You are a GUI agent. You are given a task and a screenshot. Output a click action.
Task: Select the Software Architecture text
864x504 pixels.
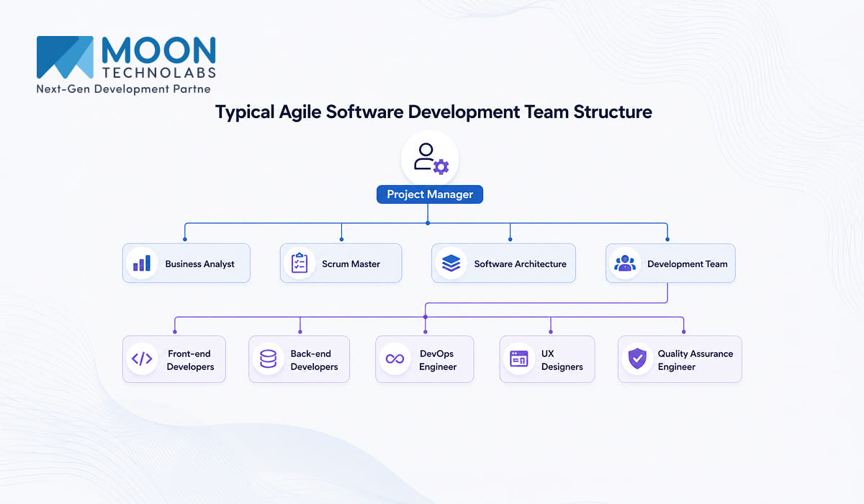pyautogui.click(x=520, y=264)
